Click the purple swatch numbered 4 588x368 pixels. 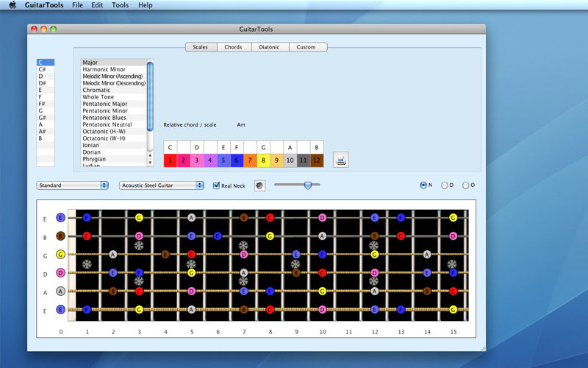tap(210, 160)
